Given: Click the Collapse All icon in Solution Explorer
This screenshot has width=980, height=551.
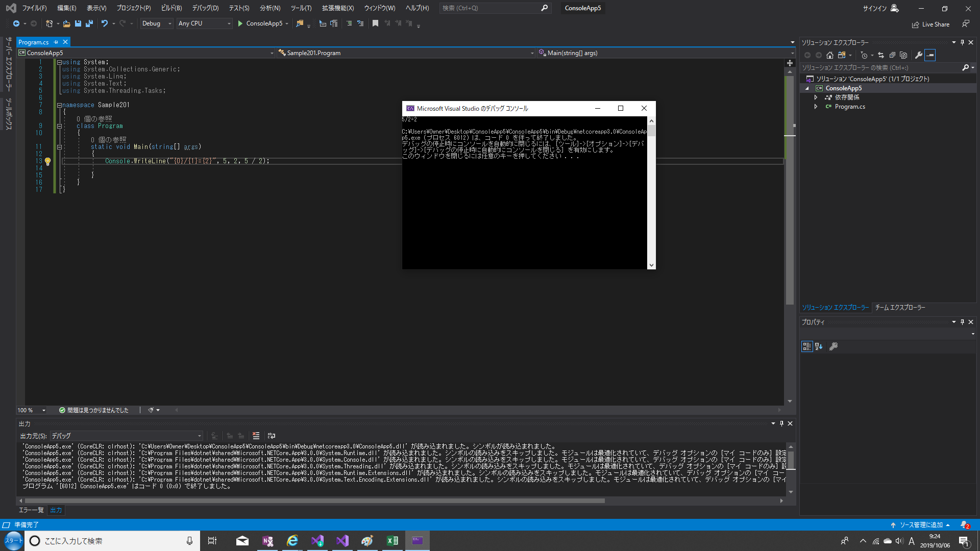Looking at the screenshot, I should click(x=892, y=55).
